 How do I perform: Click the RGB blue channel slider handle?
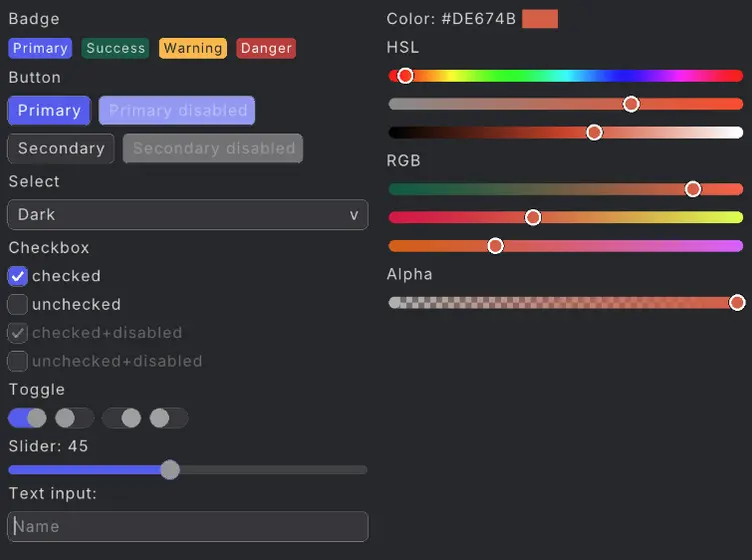(495, 246)
